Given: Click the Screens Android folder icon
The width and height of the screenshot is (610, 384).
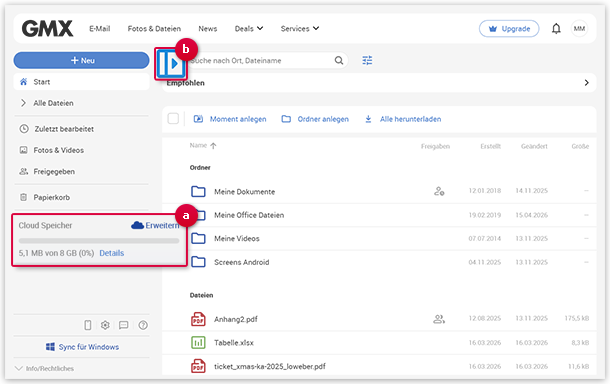Looking at the screenshot, I should coord(198,262).
